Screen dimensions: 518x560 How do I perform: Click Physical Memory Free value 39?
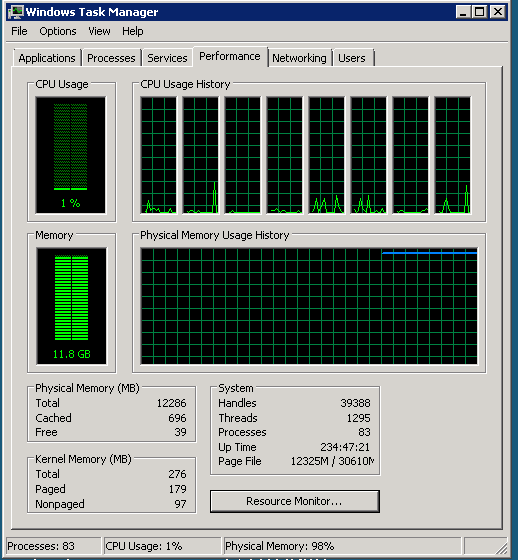[180, 432]
